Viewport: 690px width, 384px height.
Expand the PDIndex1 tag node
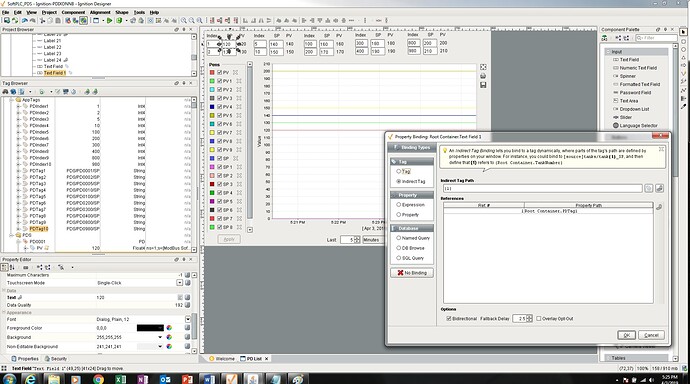click(x=19, y=106)
